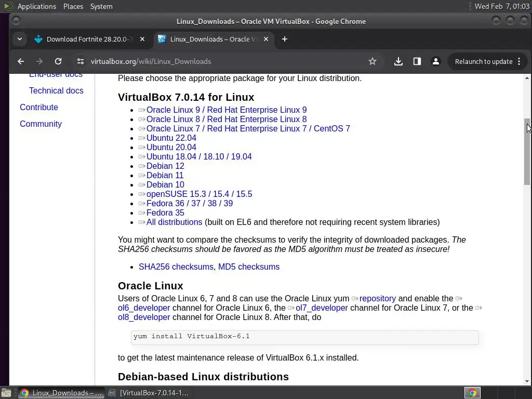Click Relaunch to update button
The height and width of the screenshot is (399, 532).
click(484, 61)
